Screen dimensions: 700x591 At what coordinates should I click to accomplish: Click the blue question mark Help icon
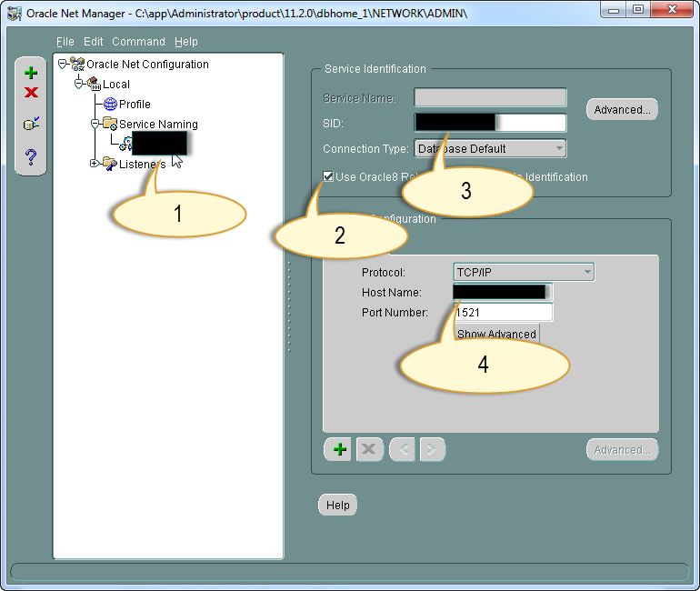(31, 156)
